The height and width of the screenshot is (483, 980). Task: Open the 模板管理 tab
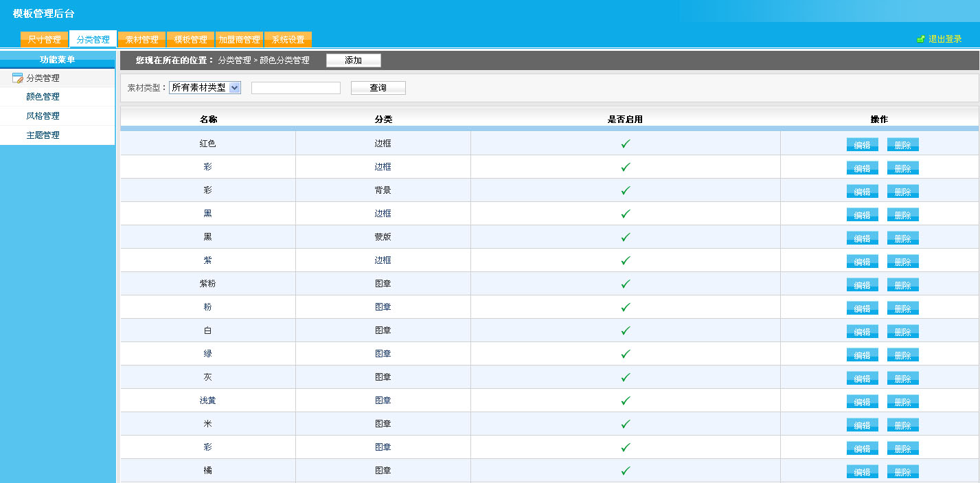pos(191,40)
